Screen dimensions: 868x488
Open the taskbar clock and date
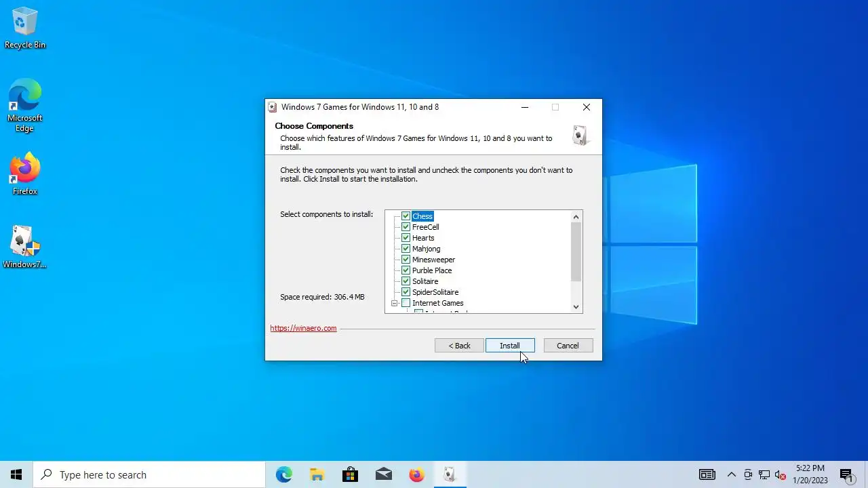point(810,474)
